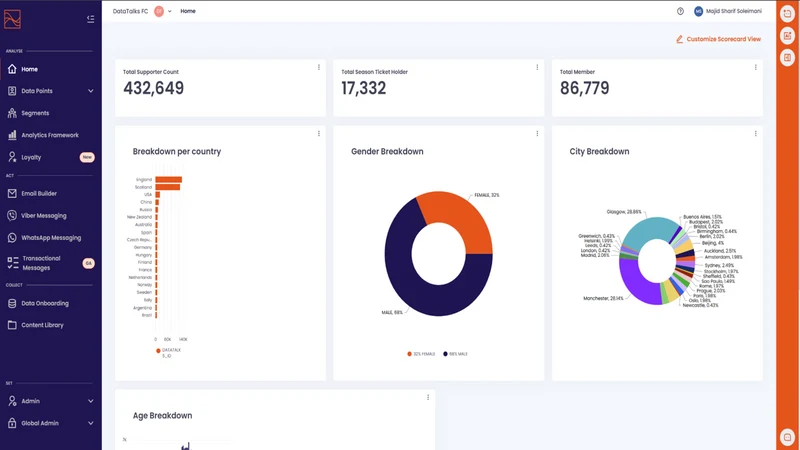Open Majid Sharif Soleimani profile
Image resolution: width=800 pixels, height=450 pixels.
[x=728, y=11]
